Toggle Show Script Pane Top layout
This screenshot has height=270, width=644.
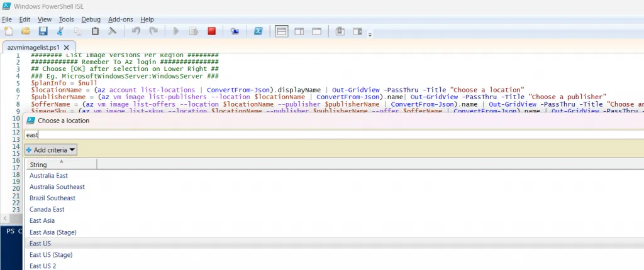pos(282,31)
